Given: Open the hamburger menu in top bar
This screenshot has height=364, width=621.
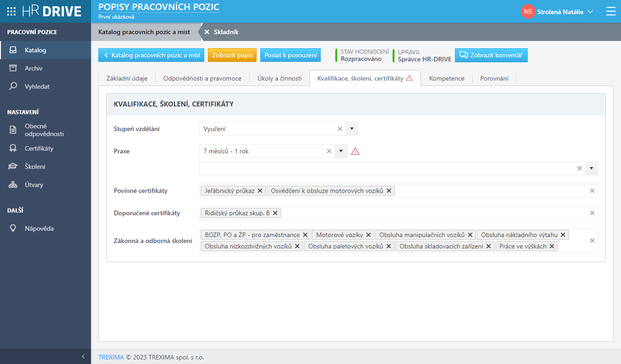Looking at the screenshot, I should pos(611,12).
